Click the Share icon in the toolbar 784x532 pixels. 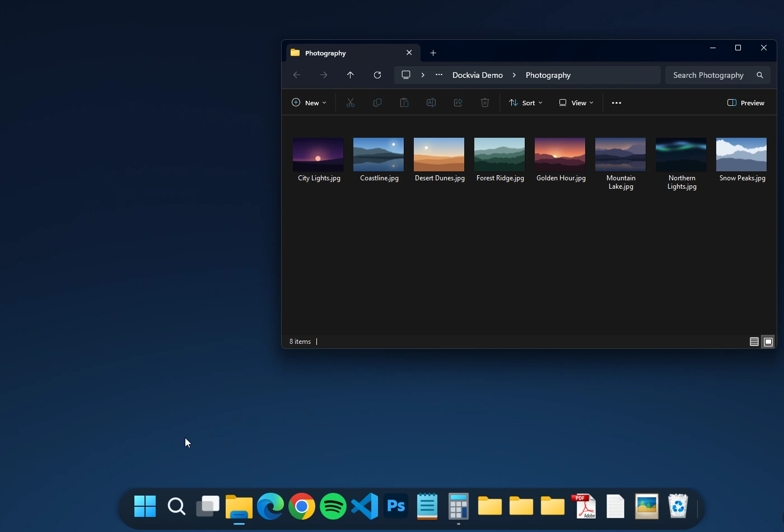(x=458, y=103)
